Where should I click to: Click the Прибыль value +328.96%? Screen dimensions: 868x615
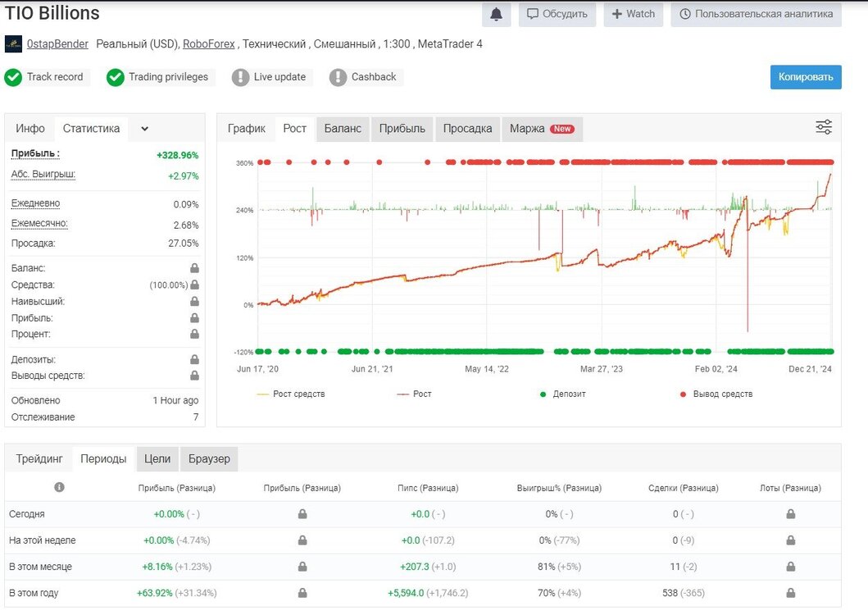pos(177,155)
